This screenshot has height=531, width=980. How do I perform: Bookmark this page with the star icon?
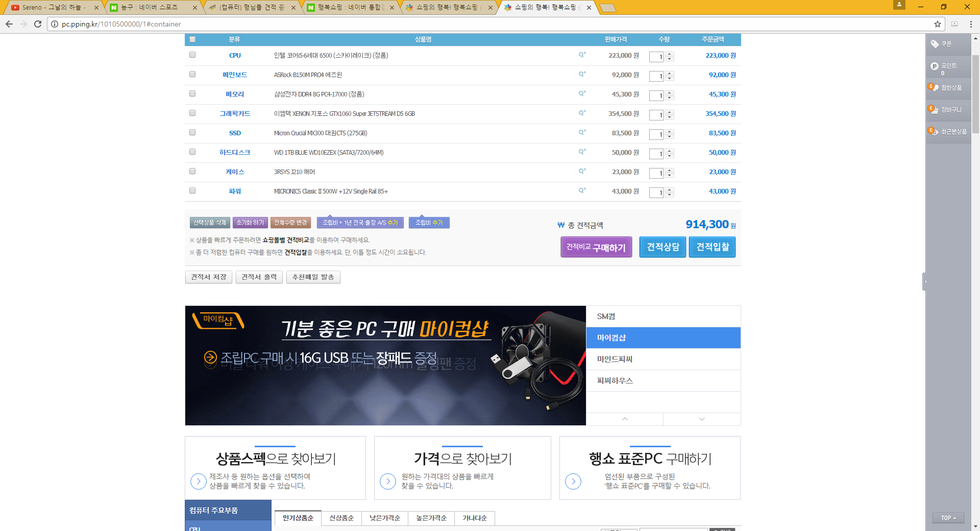[938, 24]
